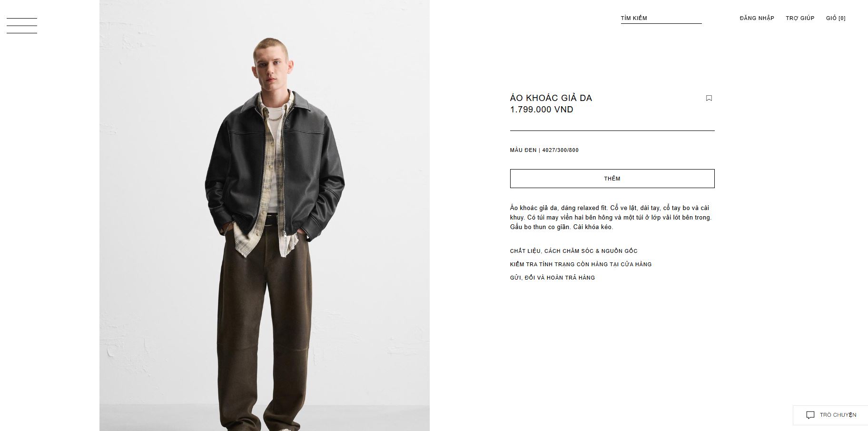View the GIỎ [0] shopping cart
The width and height of the screenshot is (868, 431).
pos(836,18)
